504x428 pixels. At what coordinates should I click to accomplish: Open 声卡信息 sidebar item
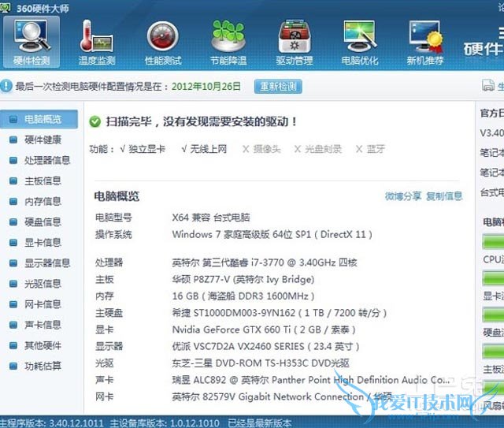point(39,325)
